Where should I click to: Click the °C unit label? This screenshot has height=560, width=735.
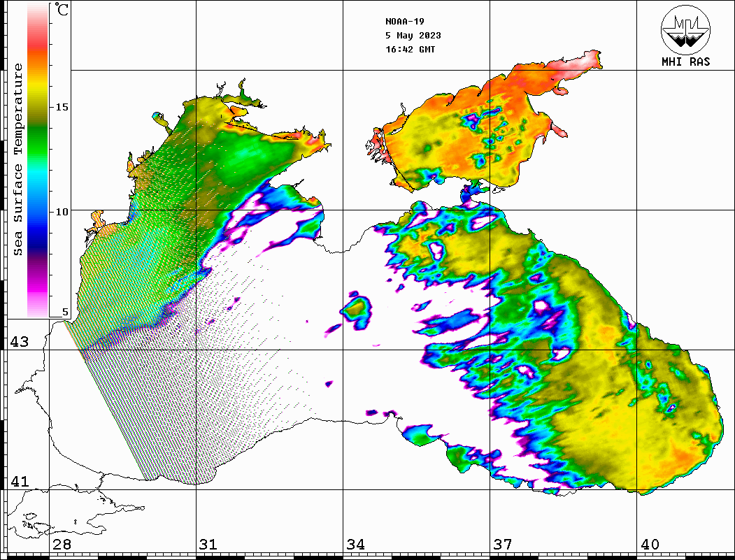point(62,9)
